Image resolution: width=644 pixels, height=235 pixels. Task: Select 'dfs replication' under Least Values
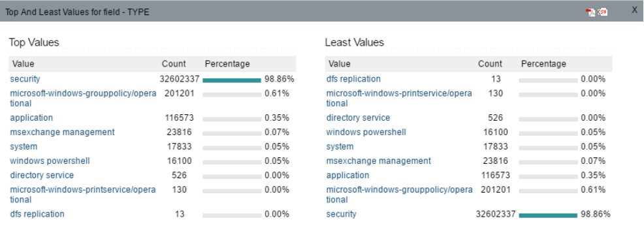tap(353, 79)
